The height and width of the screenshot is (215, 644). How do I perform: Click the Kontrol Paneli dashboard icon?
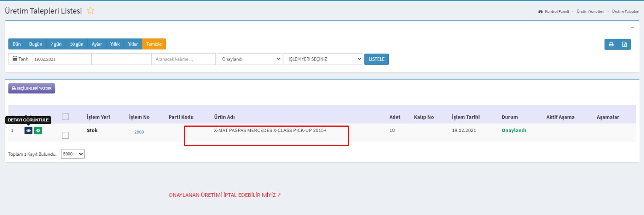tap(540, 12)
